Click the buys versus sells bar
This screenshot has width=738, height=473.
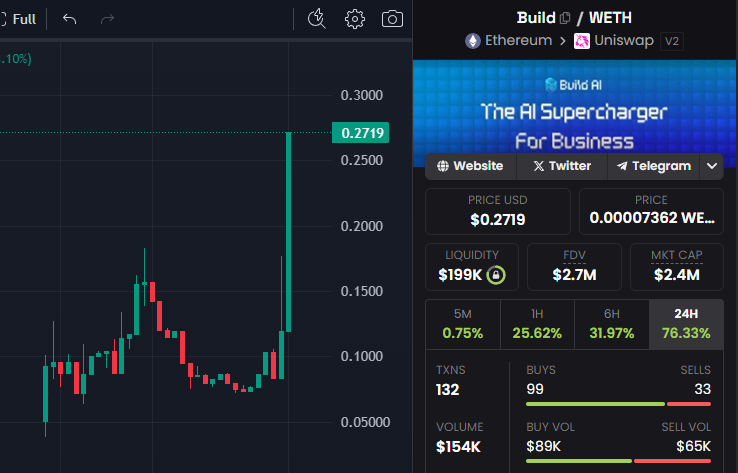click(x=618, y=404)
